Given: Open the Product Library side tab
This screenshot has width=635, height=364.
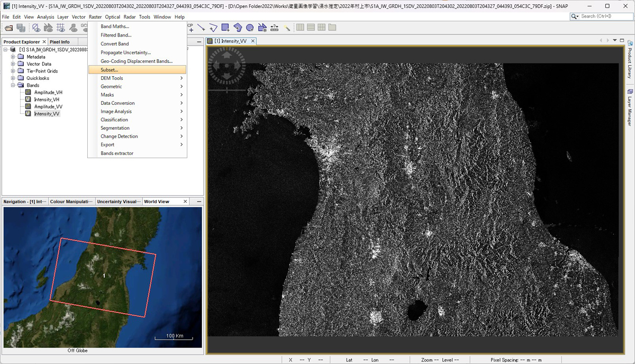Looking at the screenshot, I should 630,59.
